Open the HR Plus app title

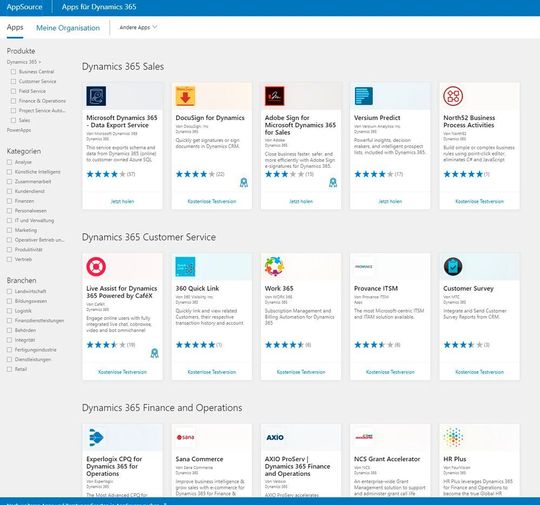pyautogui.click(x=455, y=459)
